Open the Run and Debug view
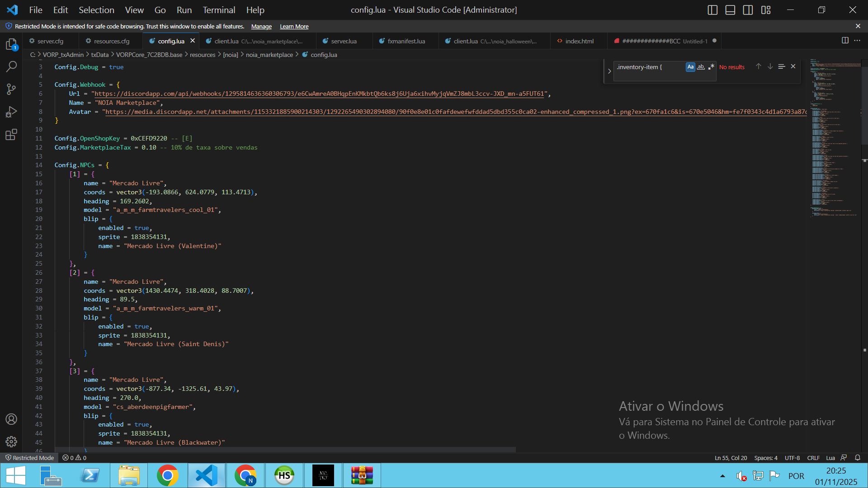Image resolution: width=868 pixels, height=488 pixels. click(x=11, y=112)
